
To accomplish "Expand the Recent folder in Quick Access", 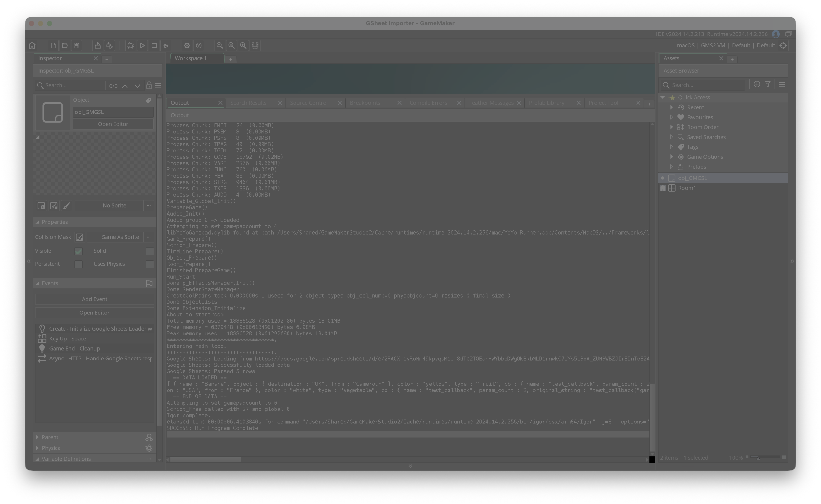I will tap(672, 107).
